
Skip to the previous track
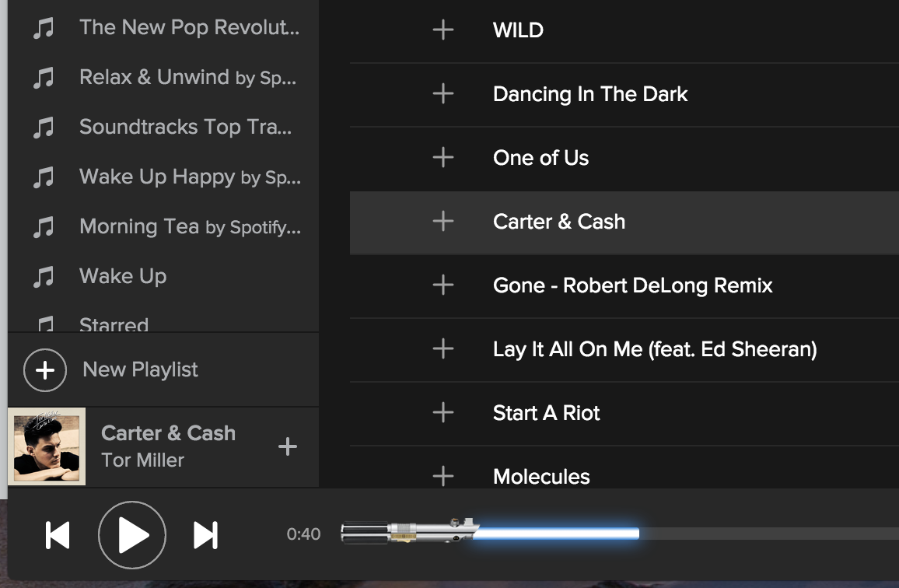(x=58, y=535)
